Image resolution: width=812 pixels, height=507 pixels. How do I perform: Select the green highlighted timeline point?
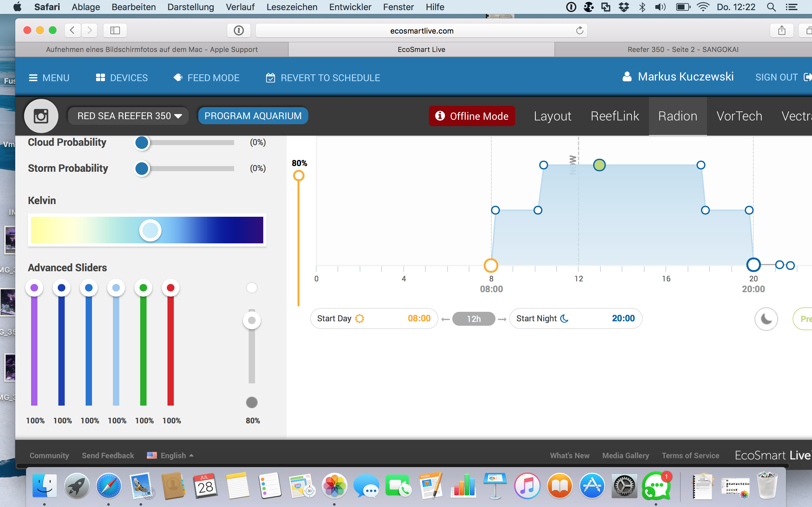pyautogui.click(x=599, y=165)
